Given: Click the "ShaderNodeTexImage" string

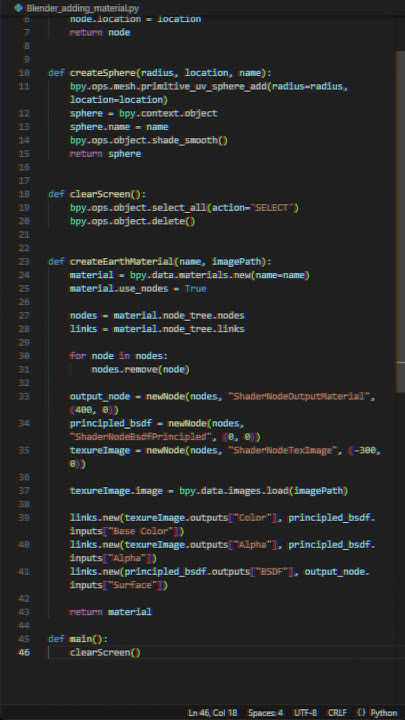Looking at the screenshot, I should pos(282,450).
